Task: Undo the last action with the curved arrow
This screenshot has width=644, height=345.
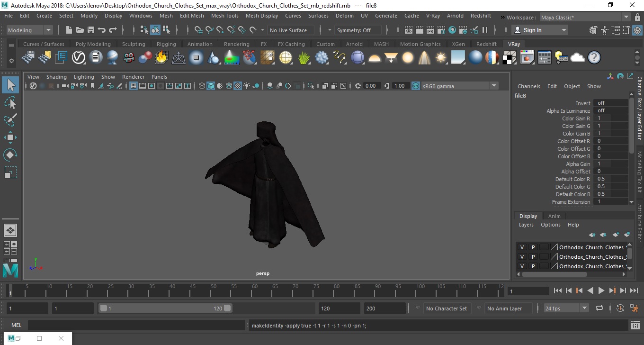Action: (x=102, y=30)
